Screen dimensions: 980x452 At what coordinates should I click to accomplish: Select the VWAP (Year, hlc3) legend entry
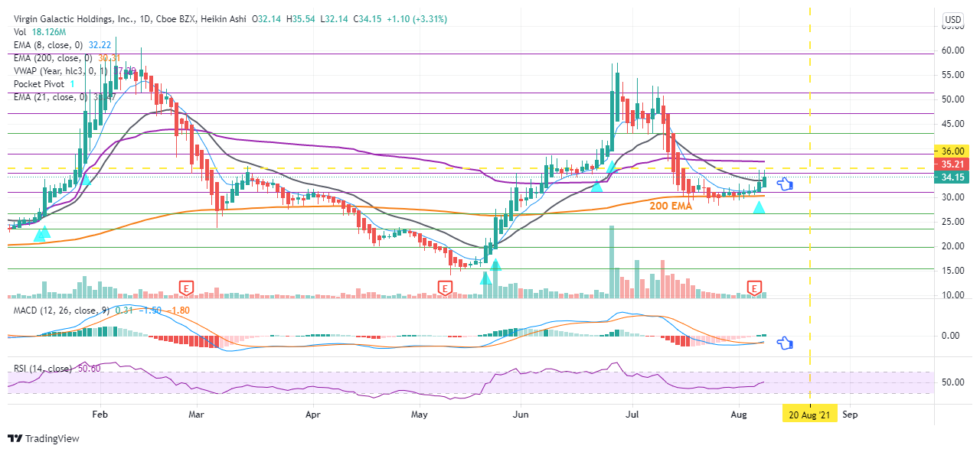pos(62,71)
